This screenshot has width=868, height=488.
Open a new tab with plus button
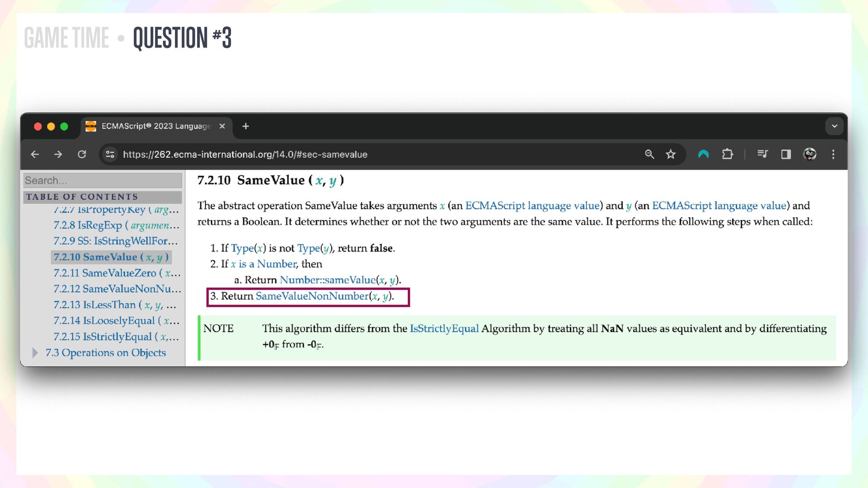coord(245,127)
